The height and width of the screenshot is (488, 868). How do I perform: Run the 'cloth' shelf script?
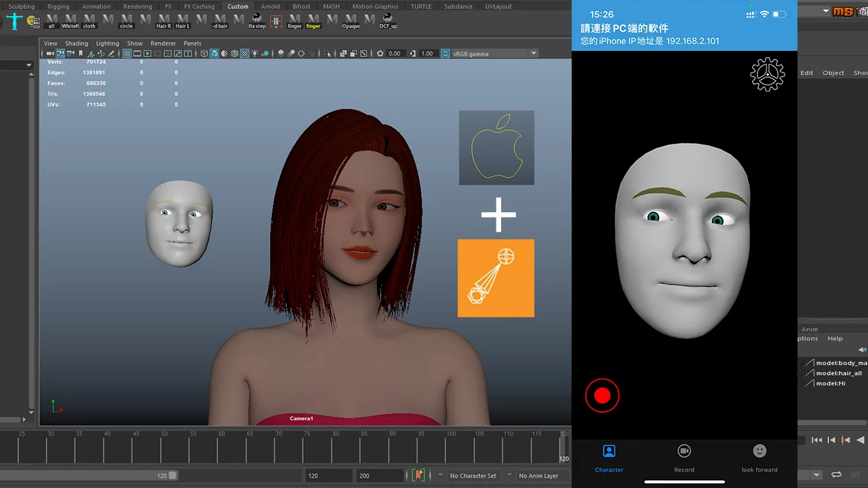89,20
